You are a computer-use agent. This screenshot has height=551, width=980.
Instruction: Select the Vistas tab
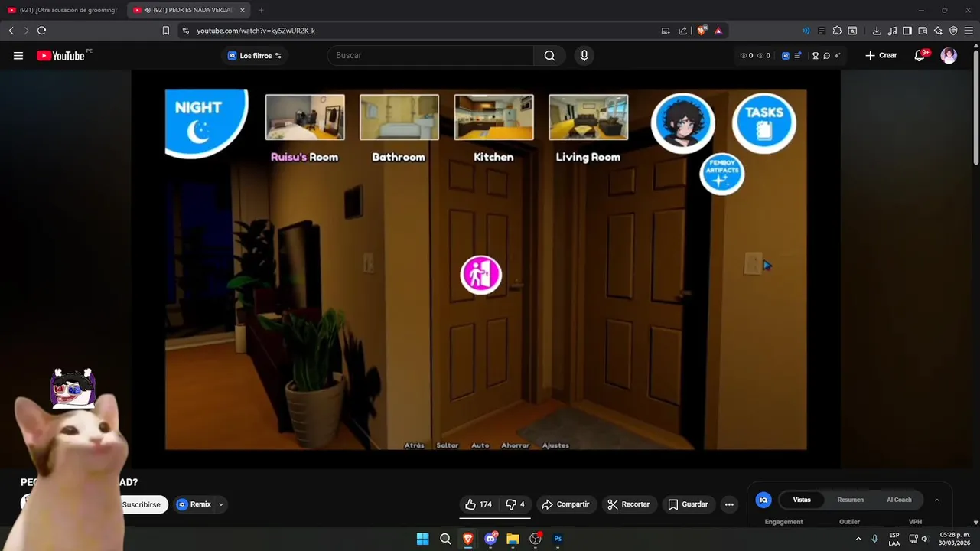[x=802, y=500]
